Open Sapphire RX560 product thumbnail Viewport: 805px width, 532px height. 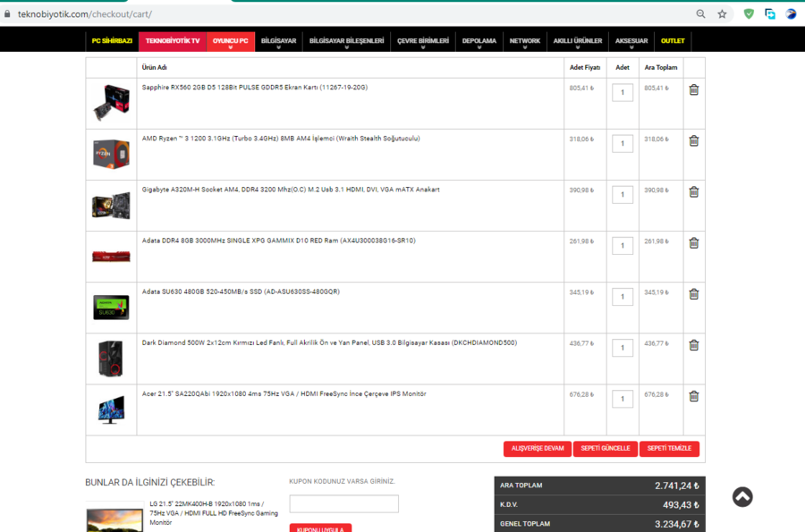tap(112, 103)
